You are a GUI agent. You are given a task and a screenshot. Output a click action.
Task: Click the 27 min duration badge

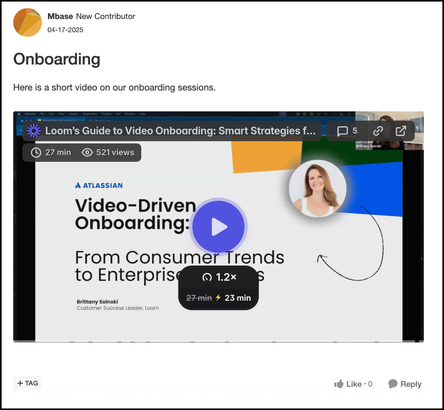(51, 152)
